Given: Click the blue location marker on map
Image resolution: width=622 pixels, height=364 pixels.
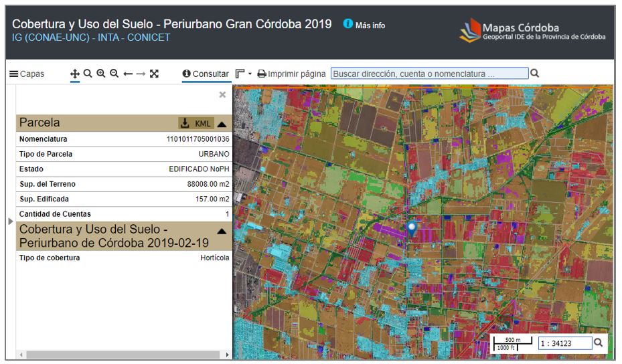Looking at the screenshot, I should point(412,229).
